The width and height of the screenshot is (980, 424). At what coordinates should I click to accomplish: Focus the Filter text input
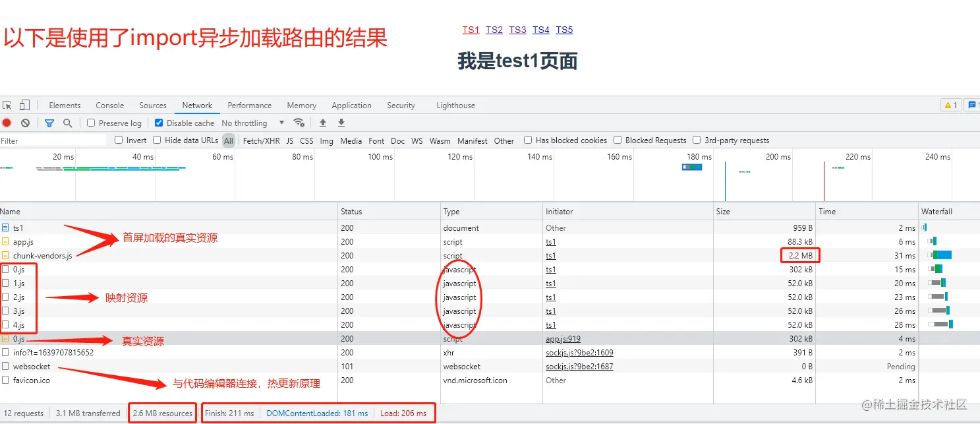point(53,140)
